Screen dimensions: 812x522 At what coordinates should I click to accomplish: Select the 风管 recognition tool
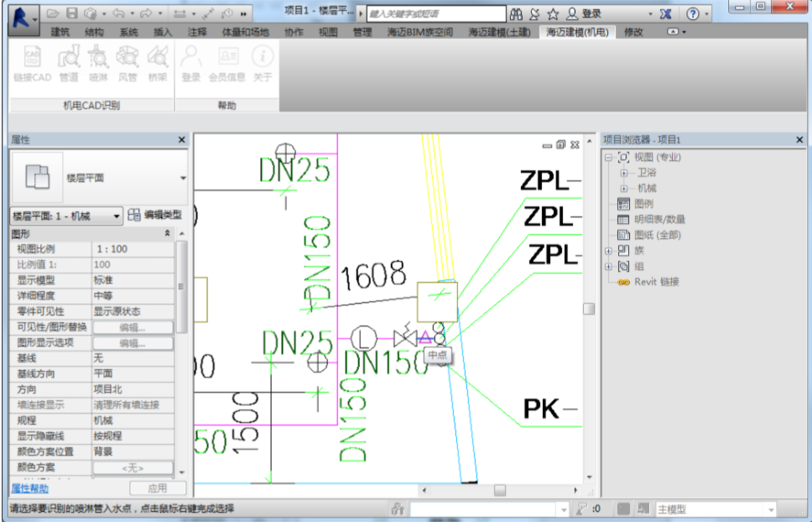tap(128, 65)
